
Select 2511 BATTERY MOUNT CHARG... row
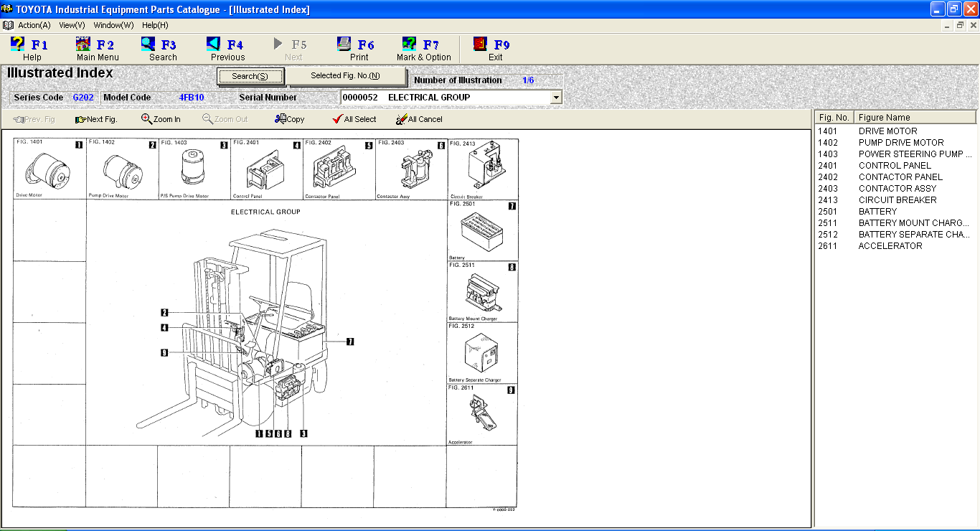895,223
